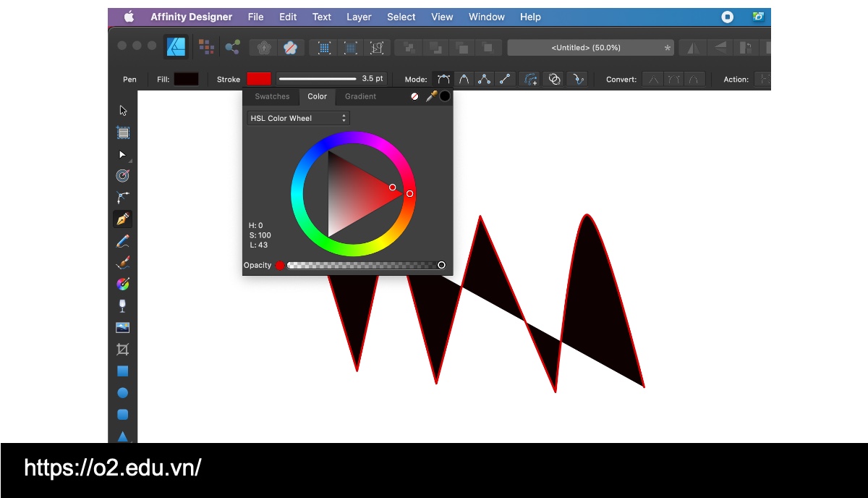Open the HSL Color Wheel dropdown
Image resolution: width=868 pixels, height=498 pixels.
[298, 118]
